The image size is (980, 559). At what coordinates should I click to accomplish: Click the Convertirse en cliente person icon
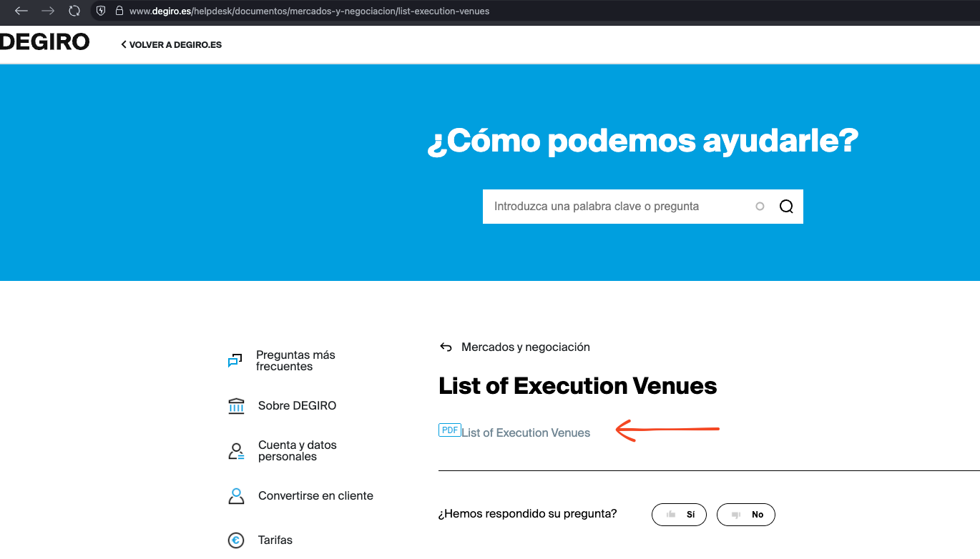tap(236, 496)
